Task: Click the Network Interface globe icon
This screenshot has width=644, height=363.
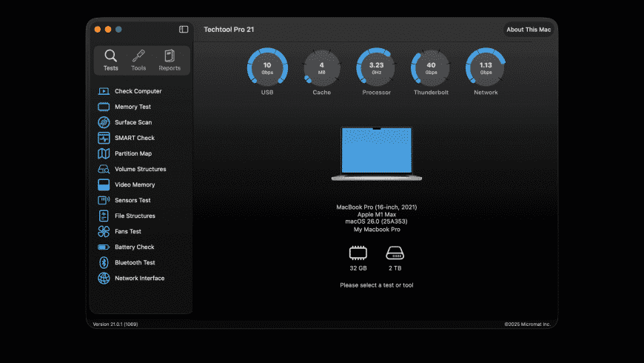Action: pos(104,279)
